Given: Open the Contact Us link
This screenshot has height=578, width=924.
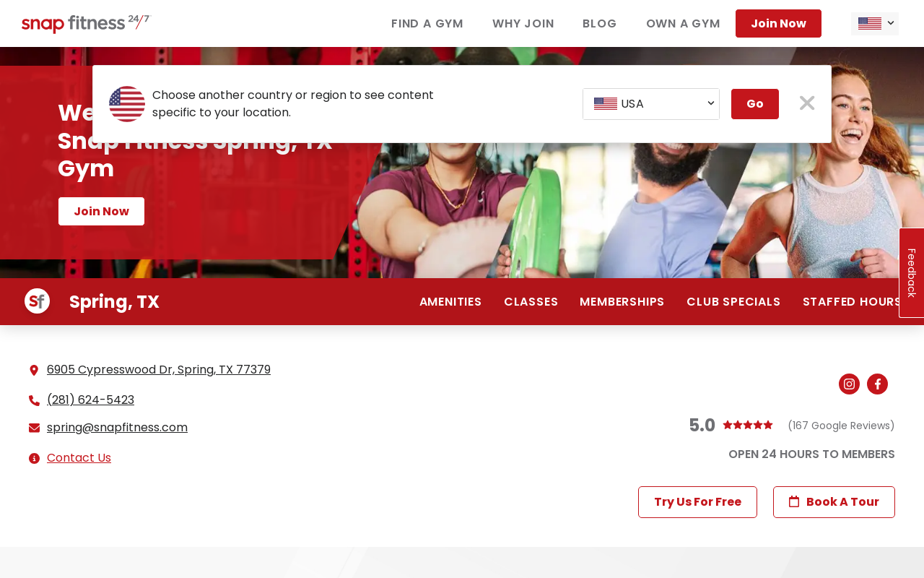Looking at the screenshot, I should (79, 458).
